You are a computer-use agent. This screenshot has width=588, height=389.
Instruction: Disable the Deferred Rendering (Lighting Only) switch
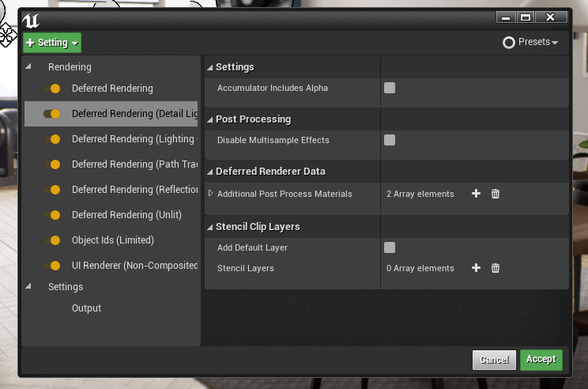click(x=52, y=139)
